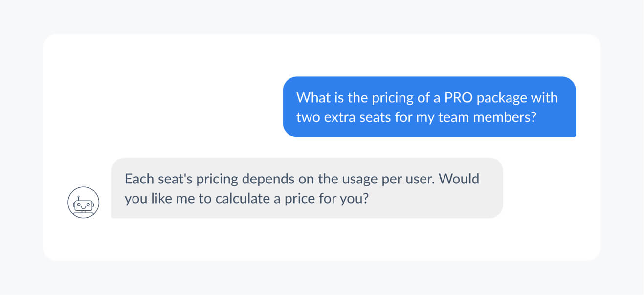Click the word PRO in the user message
Screen dimensions: 644x295
[458, 97]
